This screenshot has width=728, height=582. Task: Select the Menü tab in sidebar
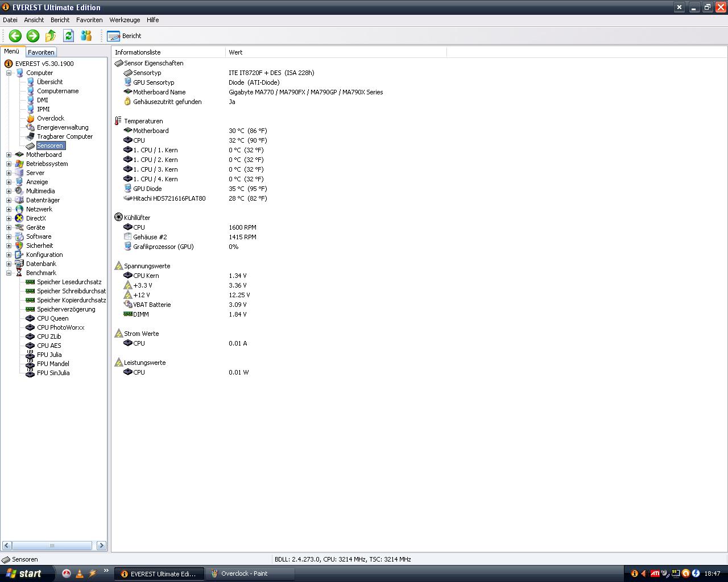point(12,51)
